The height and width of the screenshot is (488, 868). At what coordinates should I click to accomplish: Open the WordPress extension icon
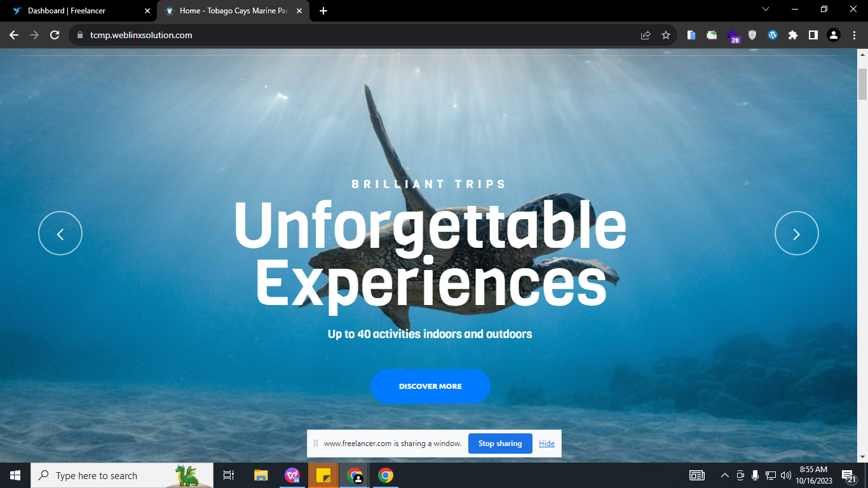773,36
